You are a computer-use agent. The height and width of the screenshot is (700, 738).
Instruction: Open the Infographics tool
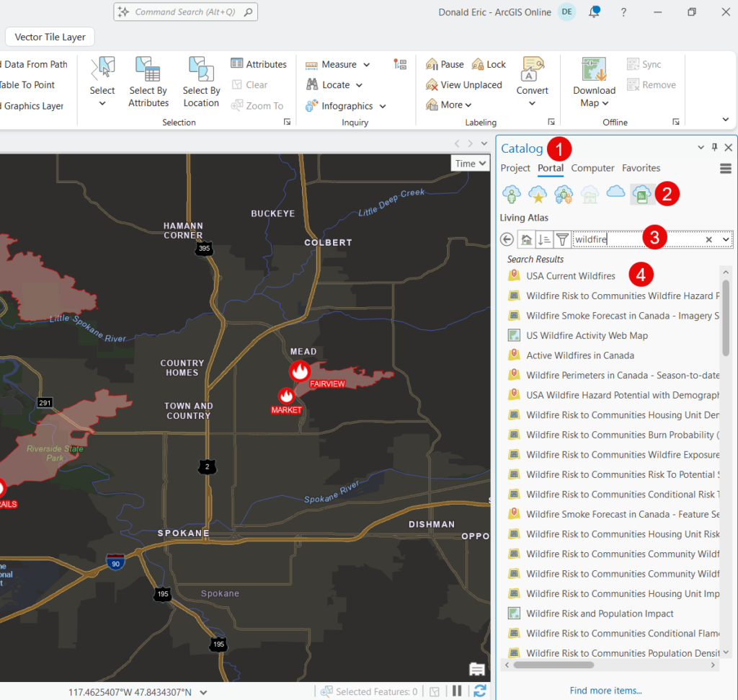pyautogui.click(x=346, y=106)
